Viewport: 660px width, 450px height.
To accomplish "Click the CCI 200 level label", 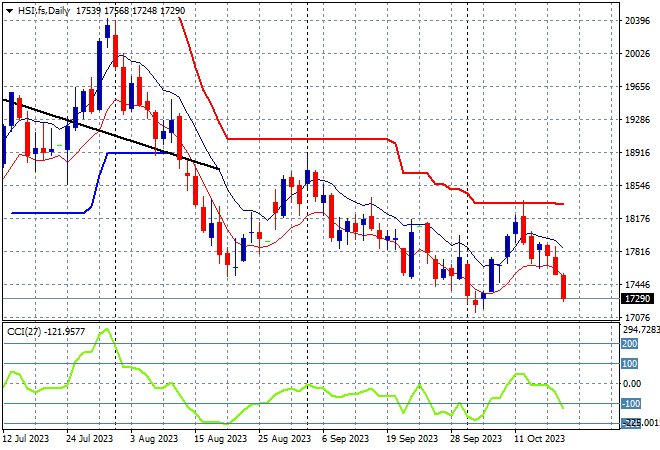I will coord(632,343).
